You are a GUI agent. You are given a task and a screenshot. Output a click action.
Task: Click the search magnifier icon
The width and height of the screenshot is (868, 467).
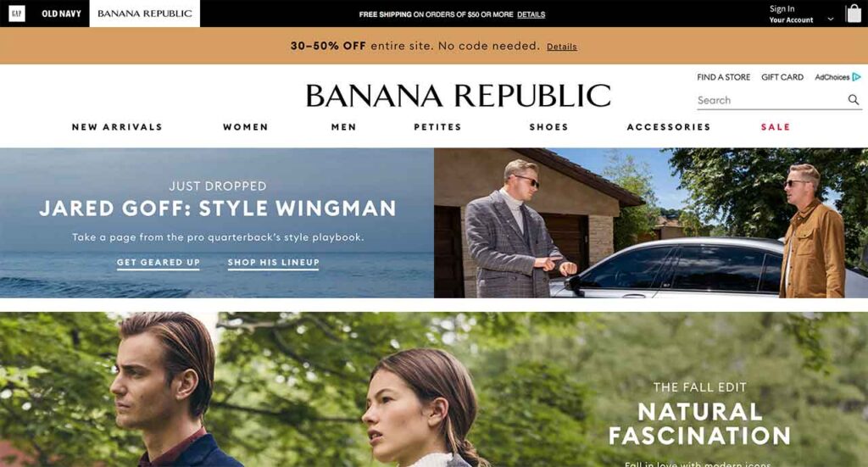[853, 100]
